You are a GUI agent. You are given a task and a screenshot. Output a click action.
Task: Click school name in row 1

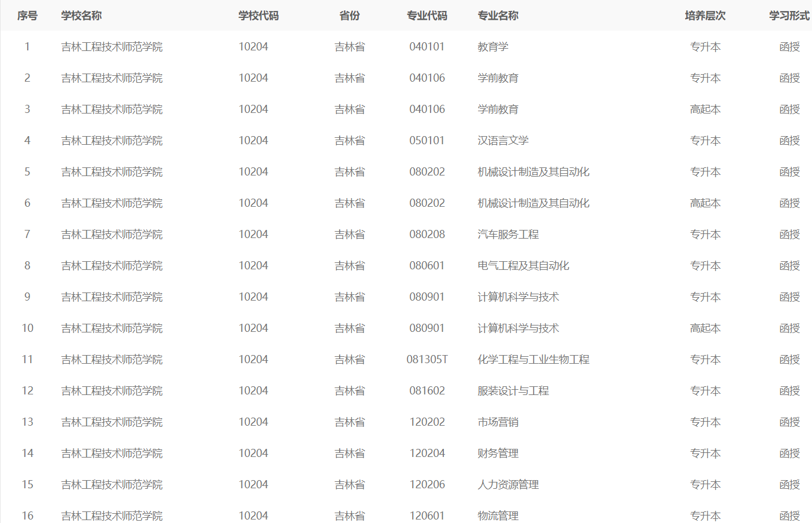[x=112, y=47]
